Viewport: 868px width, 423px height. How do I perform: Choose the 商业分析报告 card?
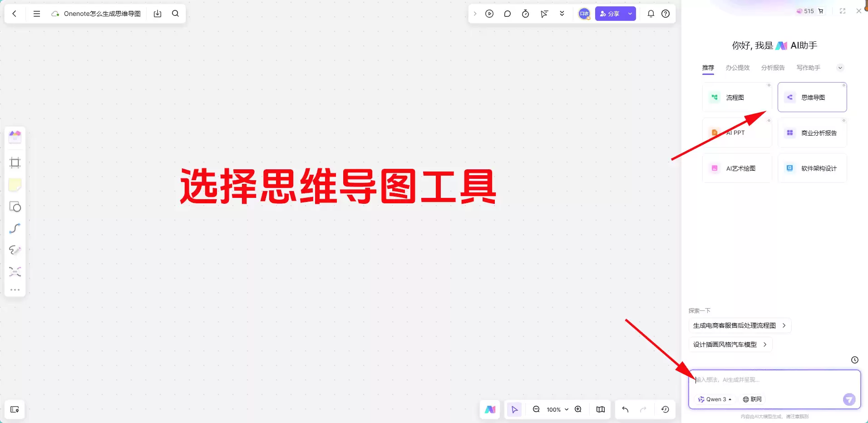812,133
